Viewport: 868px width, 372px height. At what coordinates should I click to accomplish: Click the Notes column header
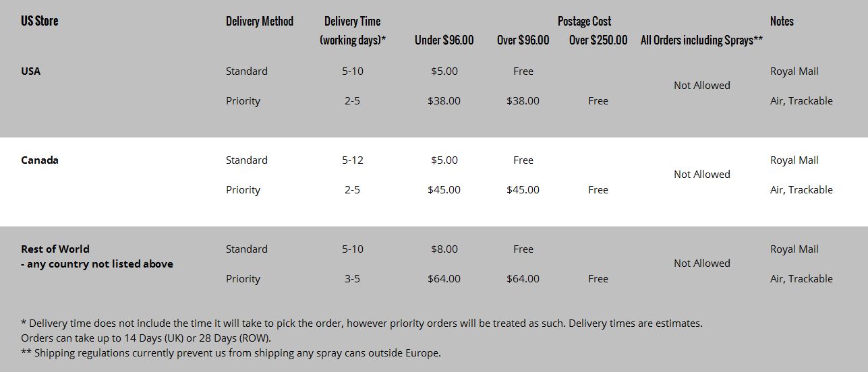pos(782,21)
